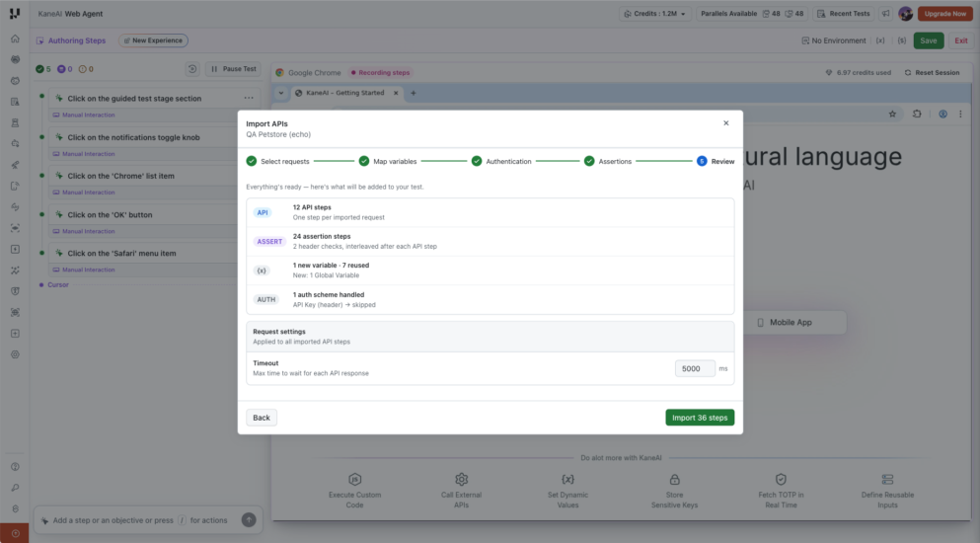Open a new browser tab with plus

click(x=414, y=93)
